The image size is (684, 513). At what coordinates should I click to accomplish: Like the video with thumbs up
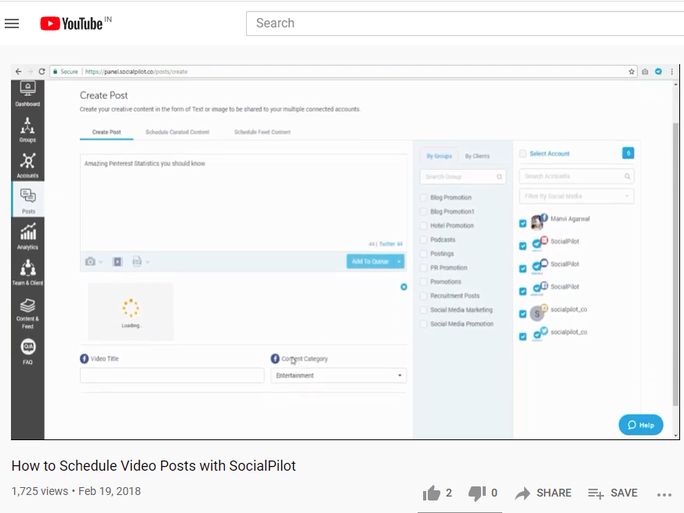point(431,493)
